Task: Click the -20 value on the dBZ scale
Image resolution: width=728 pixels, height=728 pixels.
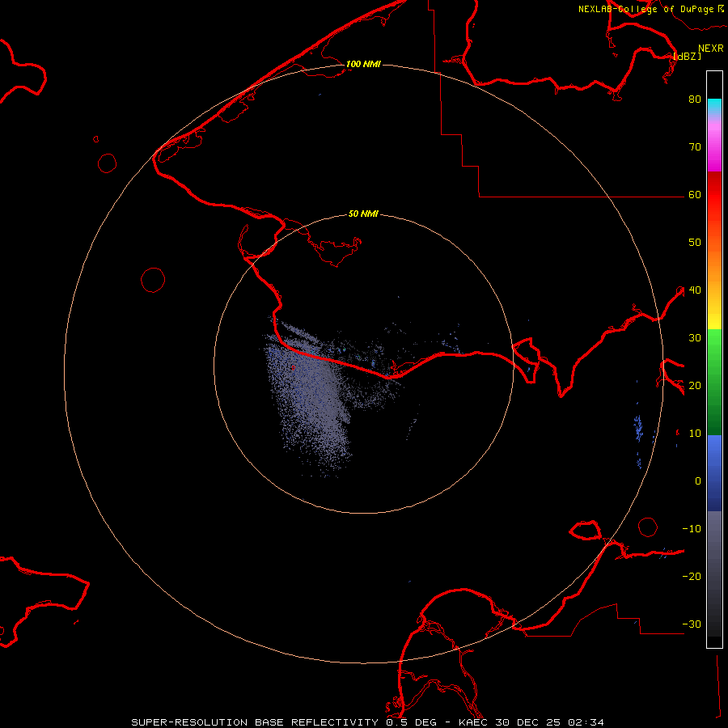Action: tap(692, 577)
